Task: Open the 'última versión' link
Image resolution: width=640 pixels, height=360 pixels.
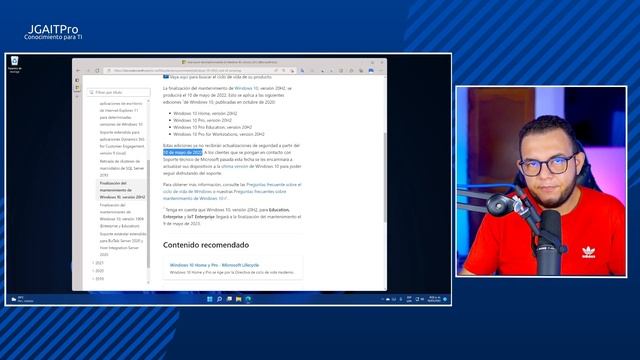Action: [234, 167]
